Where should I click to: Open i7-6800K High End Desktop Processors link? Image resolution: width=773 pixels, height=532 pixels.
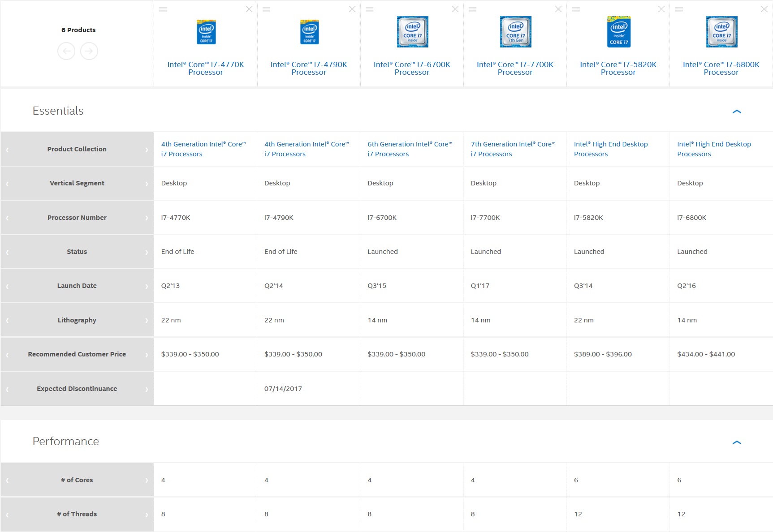tap(714, 149)
